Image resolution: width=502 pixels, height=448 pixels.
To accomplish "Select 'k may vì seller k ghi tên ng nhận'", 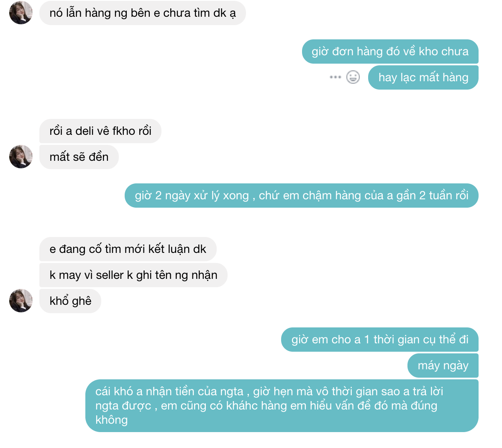I will [x=133, y=275].
